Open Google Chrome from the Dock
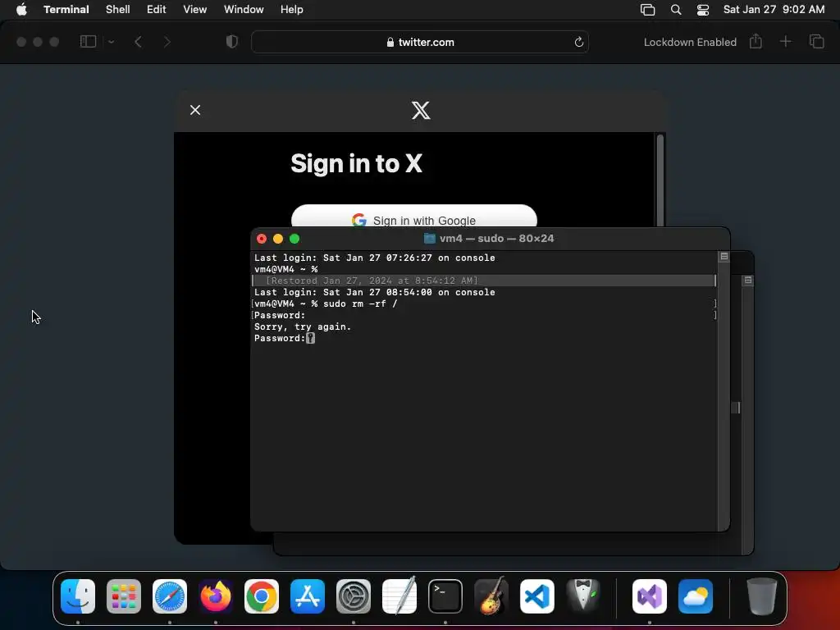 click(x=262, y=596)
